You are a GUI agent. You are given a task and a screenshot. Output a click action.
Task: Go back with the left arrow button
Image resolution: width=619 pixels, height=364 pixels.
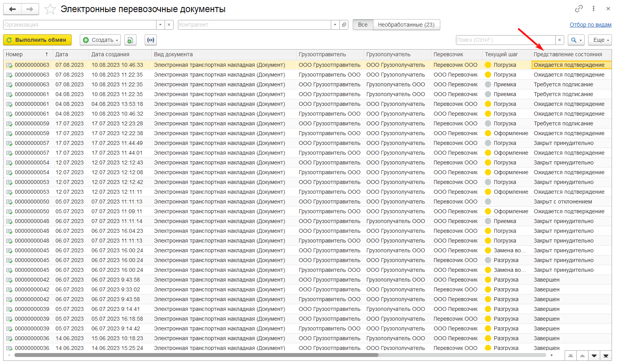13,9
